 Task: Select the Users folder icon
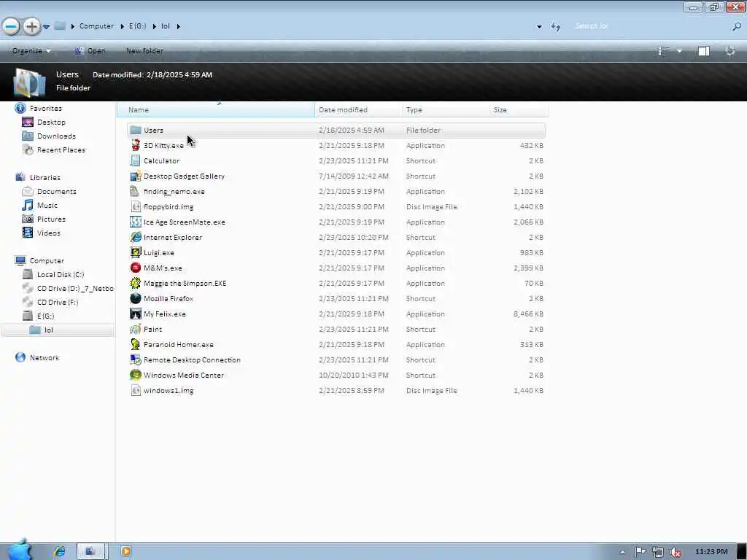pyautogui.click(x=136, y=130)
